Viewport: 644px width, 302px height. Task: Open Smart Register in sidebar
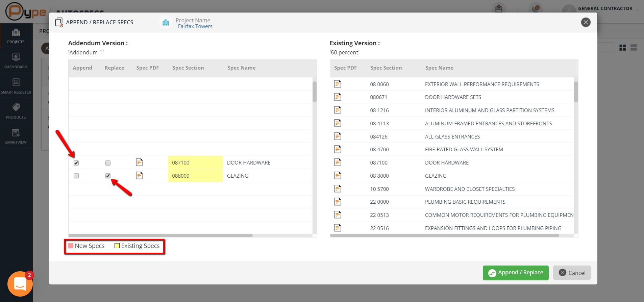click(16, 86)
